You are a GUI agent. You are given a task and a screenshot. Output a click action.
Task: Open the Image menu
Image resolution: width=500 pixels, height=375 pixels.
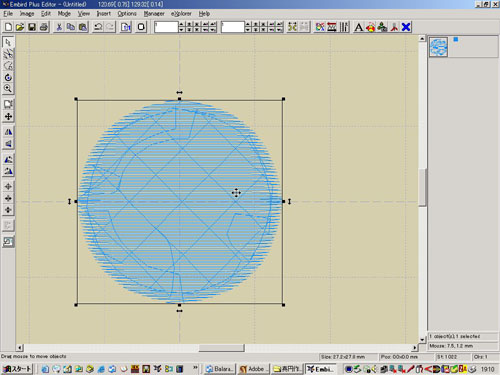[x=27, y=14]
